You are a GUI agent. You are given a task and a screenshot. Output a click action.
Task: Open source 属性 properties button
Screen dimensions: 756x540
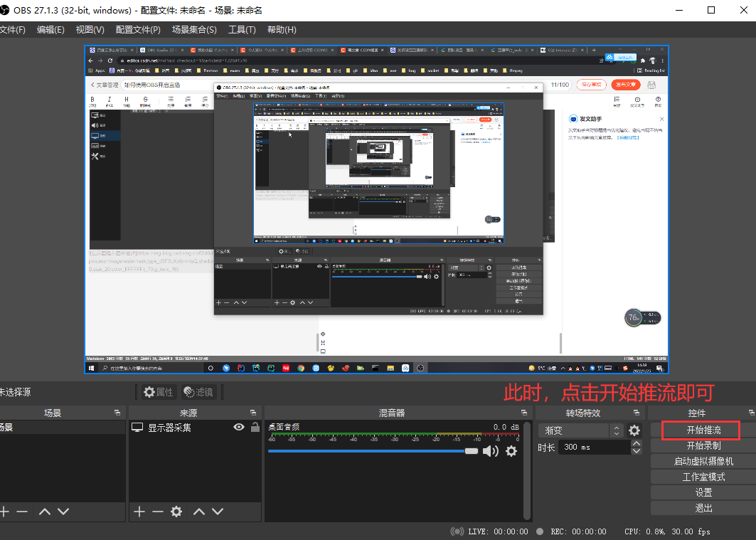point(158,392)
